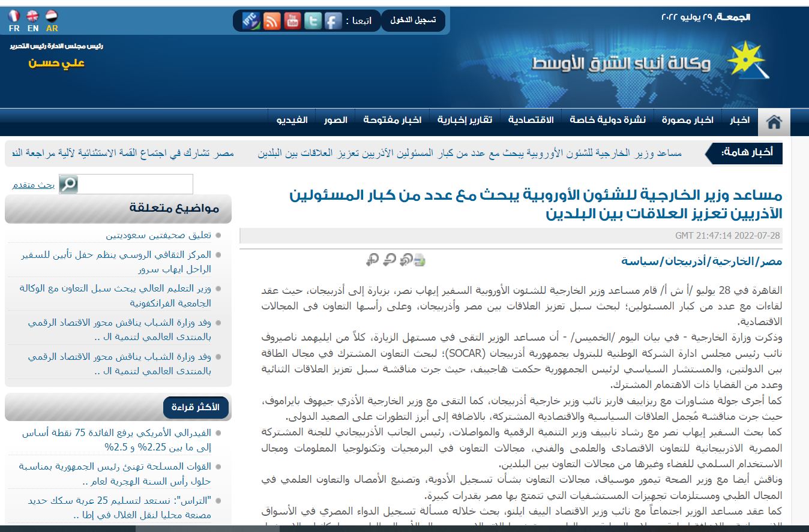This screenshot has width=809, height=532.
Task: Open the Twitter follow icon
Action: (313, 21)
